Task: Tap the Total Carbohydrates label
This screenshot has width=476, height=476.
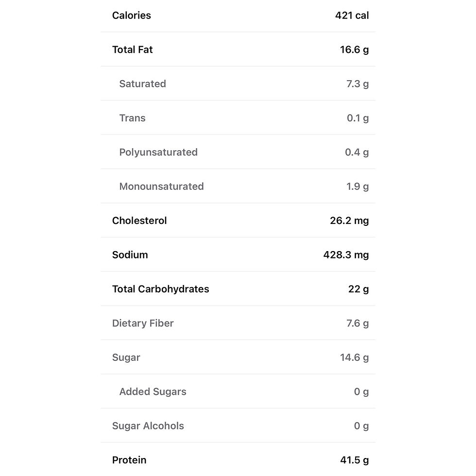Action: click(160, 289)
